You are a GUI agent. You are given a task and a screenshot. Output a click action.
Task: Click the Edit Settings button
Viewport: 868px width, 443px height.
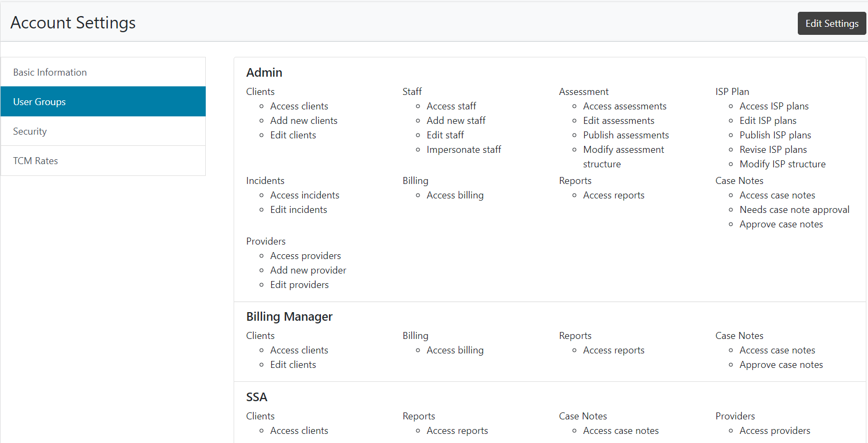point(832,24)
